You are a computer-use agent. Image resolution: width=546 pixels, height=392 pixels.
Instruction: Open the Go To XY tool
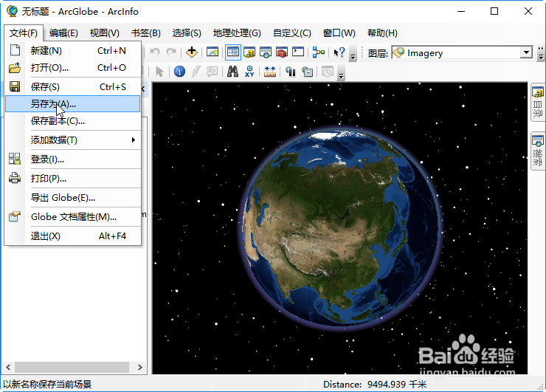249,72
